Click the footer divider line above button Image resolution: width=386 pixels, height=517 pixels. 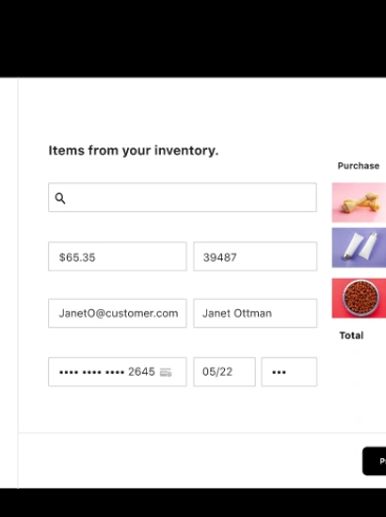(x=202, y=433)
